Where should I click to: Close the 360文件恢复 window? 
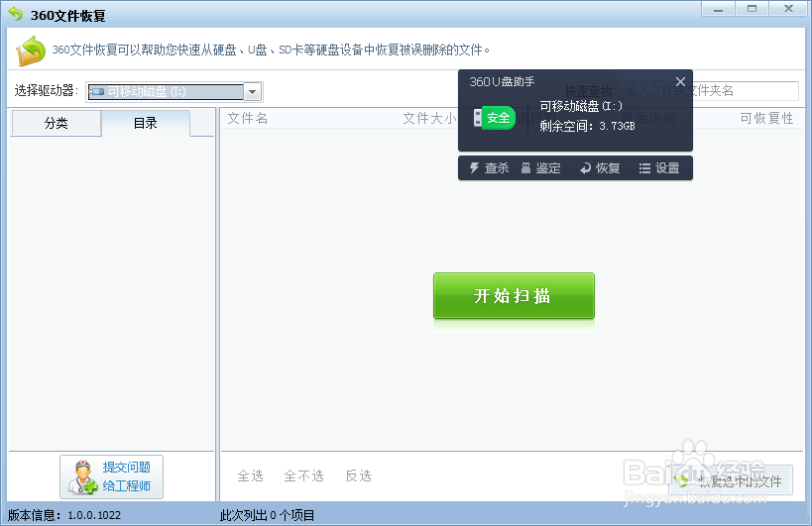click(x=788, y=9)
